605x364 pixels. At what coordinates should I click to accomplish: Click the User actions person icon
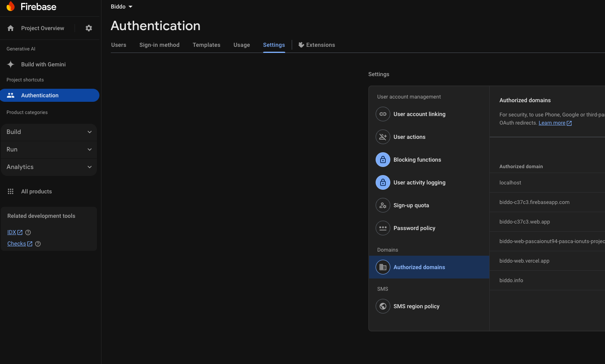click(x=383, y=137)
